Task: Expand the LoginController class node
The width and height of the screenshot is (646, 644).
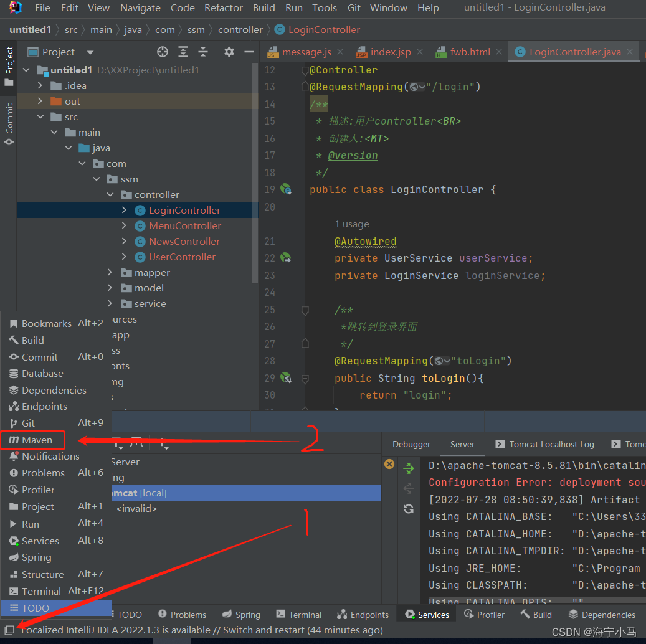Action: (x=124, y=210)
